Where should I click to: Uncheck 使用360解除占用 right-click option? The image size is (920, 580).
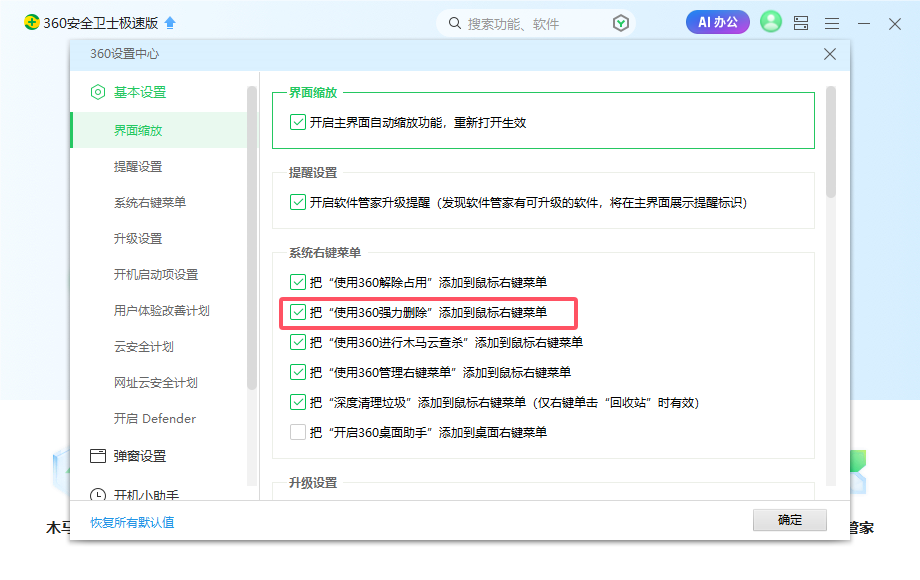[x=297, y=282]
